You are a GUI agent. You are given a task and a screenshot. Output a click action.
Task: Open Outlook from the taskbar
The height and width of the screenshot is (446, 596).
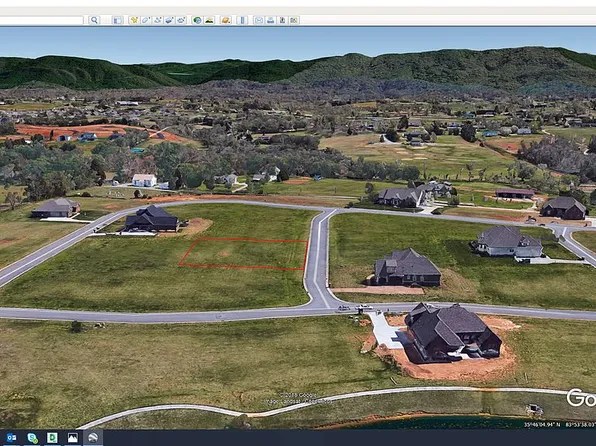point(11,438)
